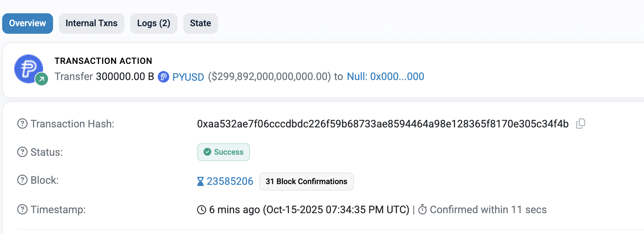The image size is (644, 234).
Task: Open the Internal Txns tab
Action: click(x=91, y=23)
